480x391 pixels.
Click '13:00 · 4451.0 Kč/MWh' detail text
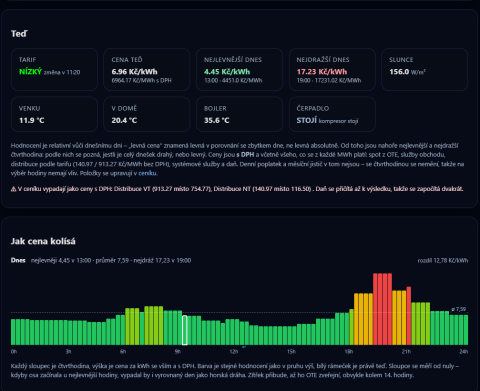click(233, 80)
